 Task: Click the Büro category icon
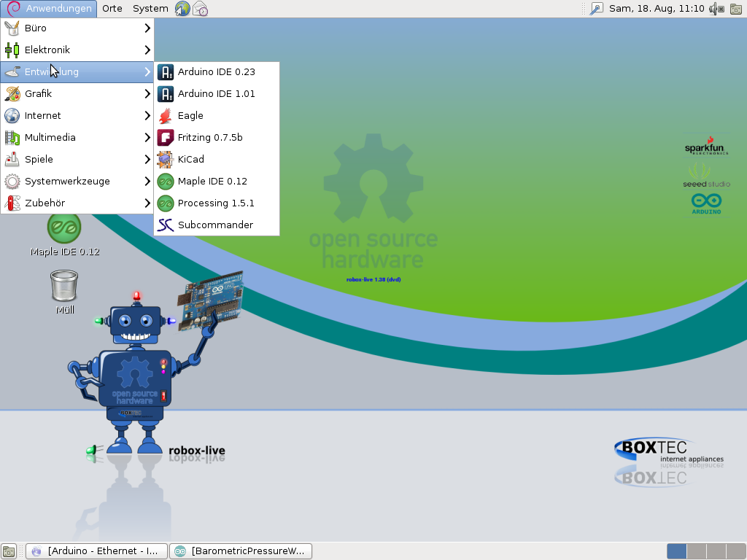click(12, 28)
